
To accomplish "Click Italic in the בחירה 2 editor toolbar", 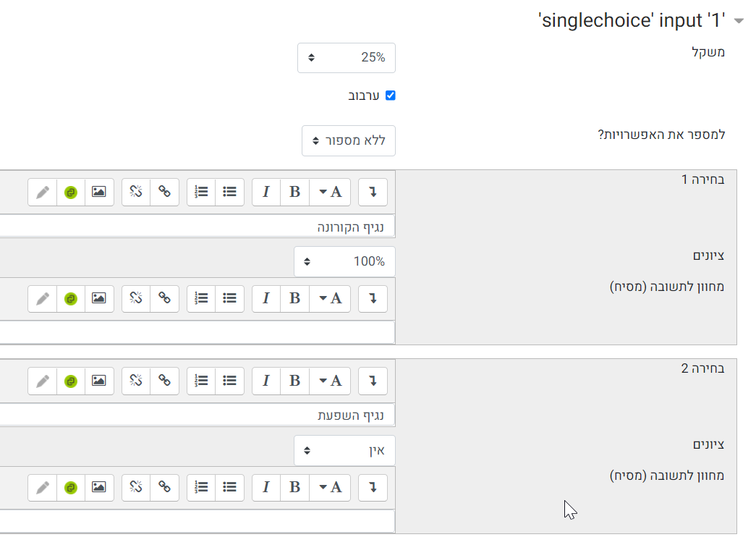I will [266, 381].
